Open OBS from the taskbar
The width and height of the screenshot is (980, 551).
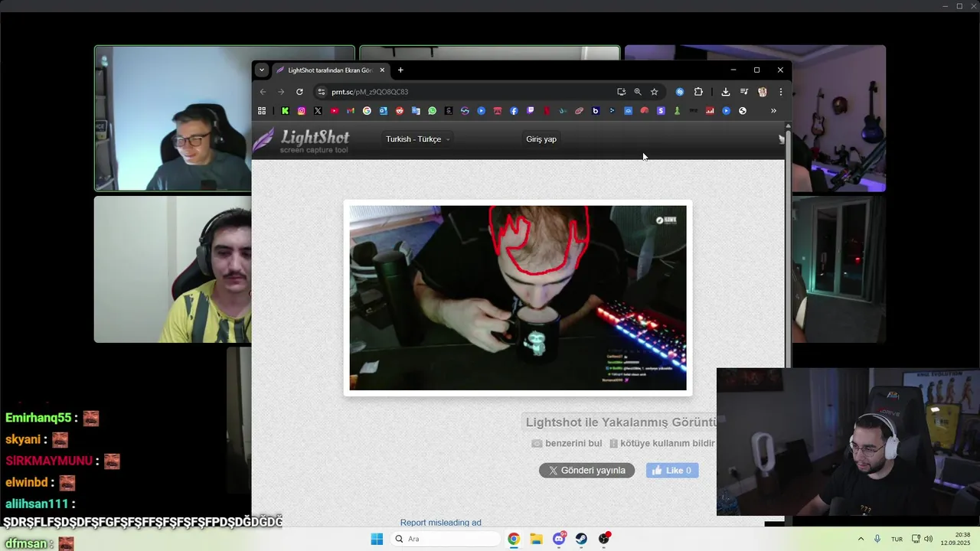coord(604,539)
